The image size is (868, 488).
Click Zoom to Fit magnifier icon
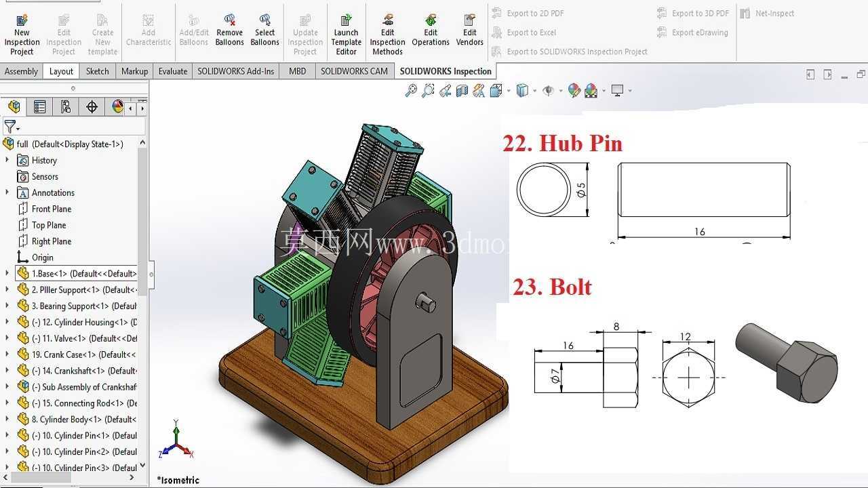click(411, 90)
